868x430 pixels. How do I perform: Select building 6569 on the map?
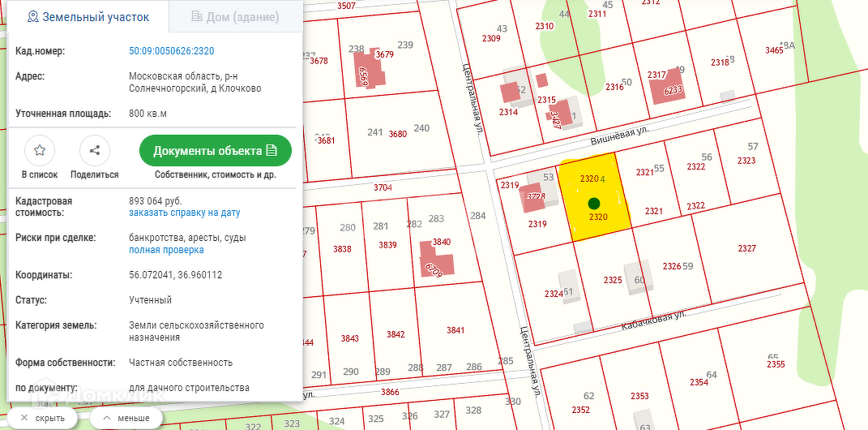[x=369, y=69]
